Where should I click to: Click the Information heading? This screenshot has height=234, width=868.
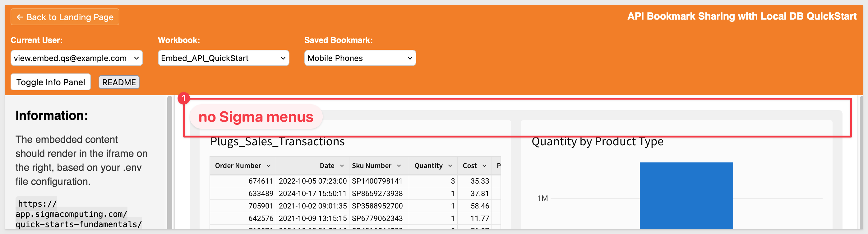pos(52,116)
